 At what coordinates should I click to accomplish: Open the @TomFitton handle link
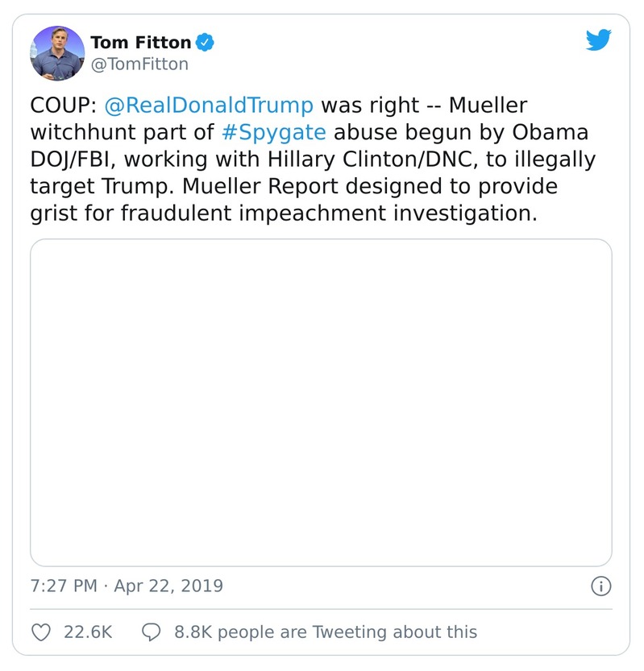[x=139, y=64]
